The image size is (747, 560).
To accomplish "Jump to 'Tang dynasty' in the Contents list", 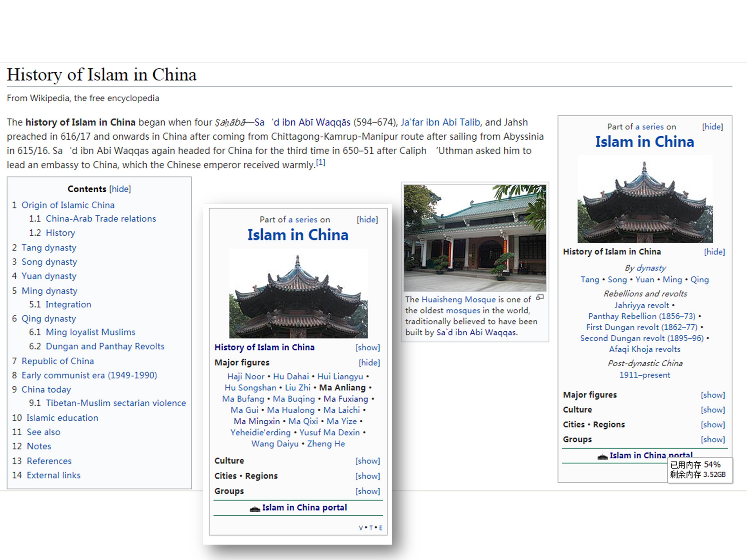I will coord(49,248).
